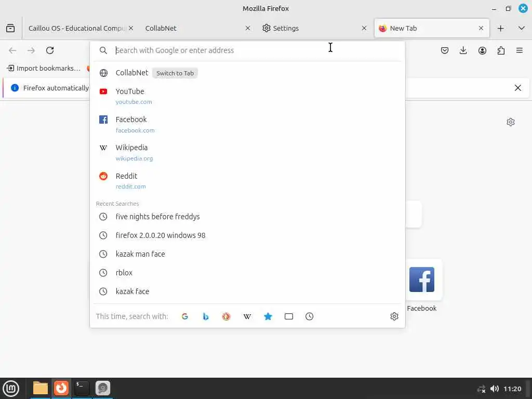Open the Firefox View icon
The width and height of the screenshot is (532, 399).
(10, 28)
